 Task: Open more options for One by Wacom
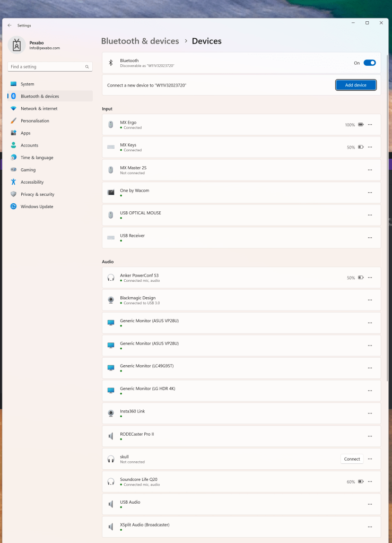370,193
